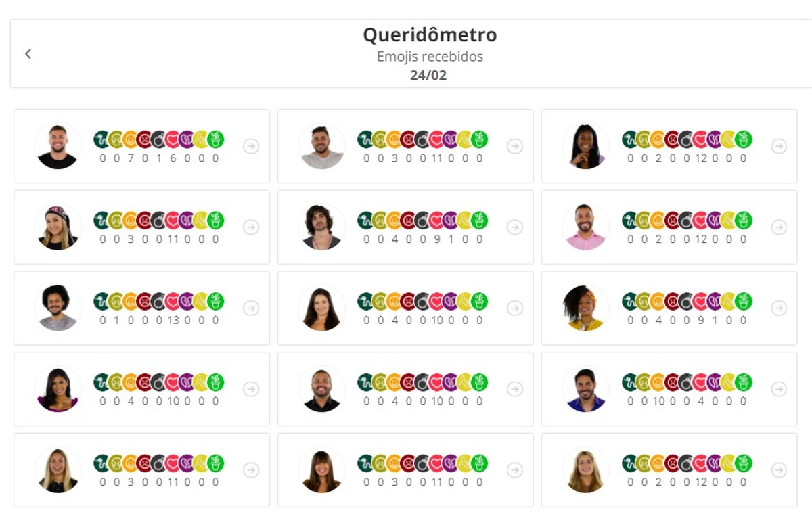Click the olive vomit emoji icon
Viewport: 812px width, 529px height.
tap(116, 140)
